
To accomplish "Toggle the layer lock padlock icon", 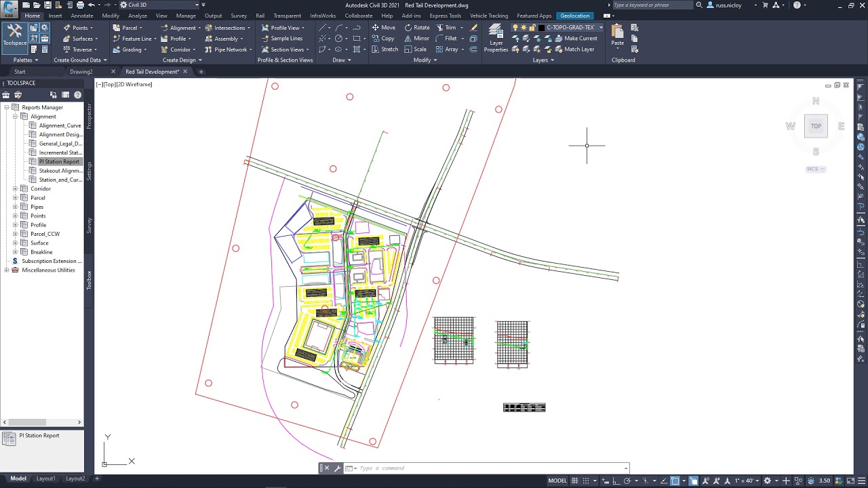I will coord(532,28).
